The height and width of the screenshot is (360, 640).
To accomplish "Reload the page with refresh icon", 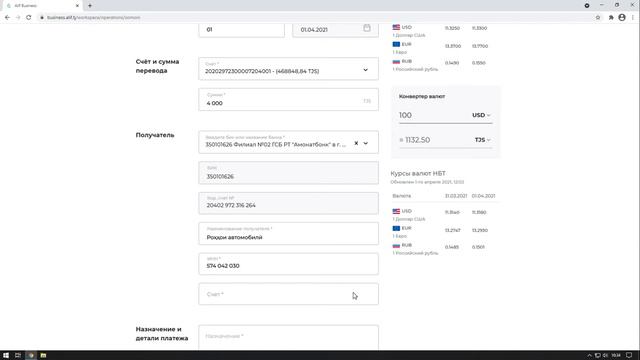I will 29,18.
